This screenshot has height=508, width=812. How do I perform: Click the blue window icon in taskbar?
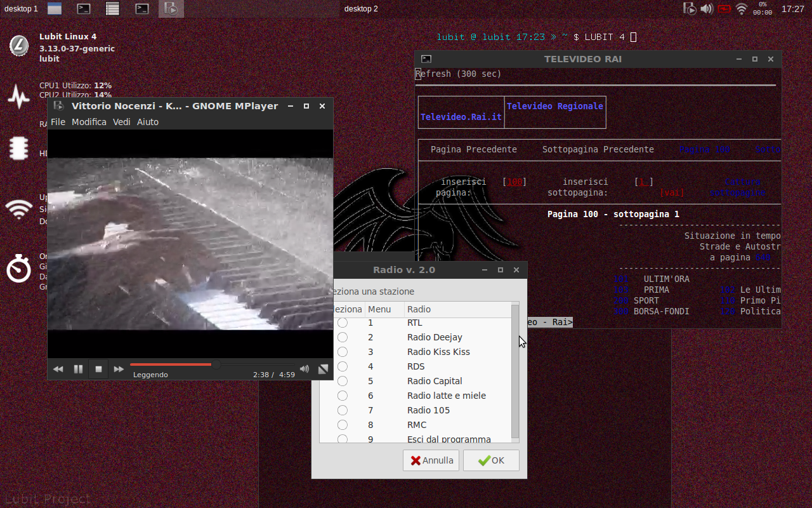pyautogui.click(x=55, y=9)
